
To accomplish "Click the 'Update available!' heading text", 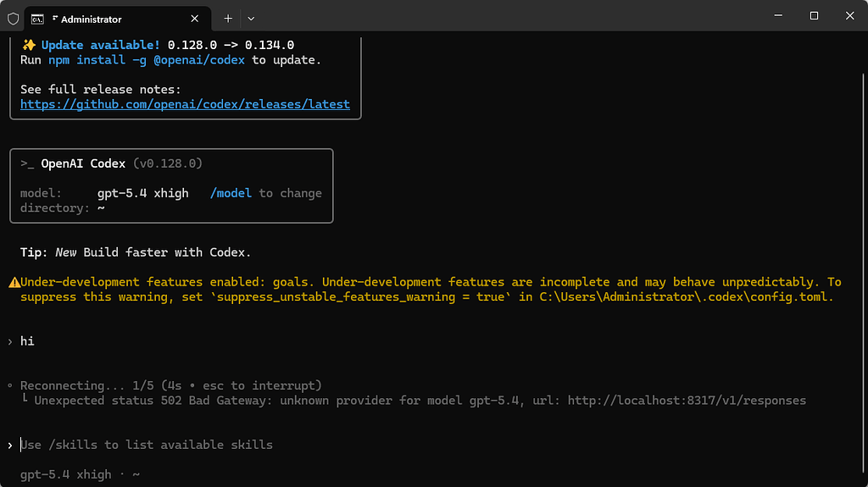I will pyautogui.click(x=100, y=45).
